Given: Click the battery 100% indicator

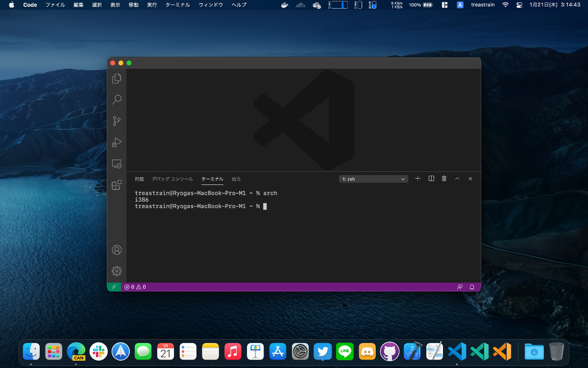Looking at the screenshot, I should click(421, 5).
